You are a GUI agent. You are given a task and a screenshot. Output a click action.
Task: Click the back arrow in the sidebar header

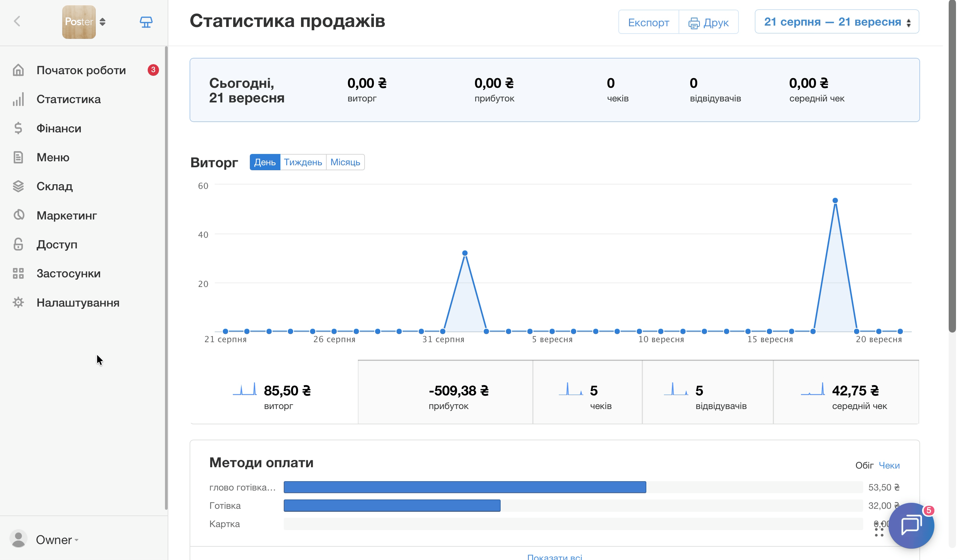pyautogui.click(x=17, y=21)
